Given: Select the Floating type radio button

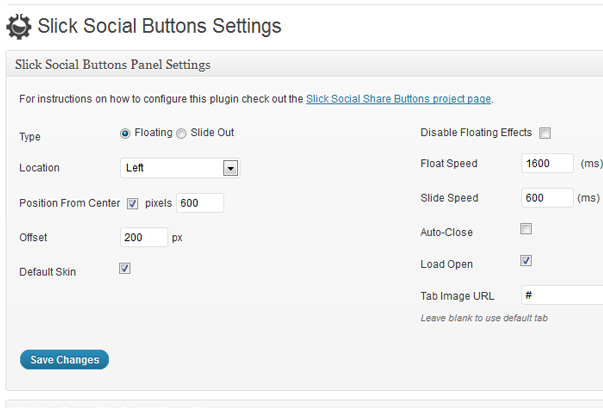Looking at the screenshot, I should click(x=125, y=133).
